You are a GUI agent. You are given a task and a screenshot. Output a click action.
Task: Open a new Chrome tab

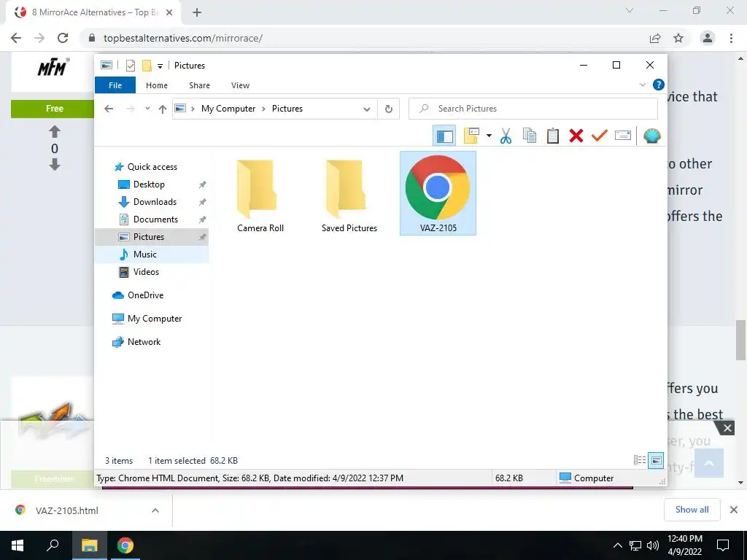[x=197, y=12]
